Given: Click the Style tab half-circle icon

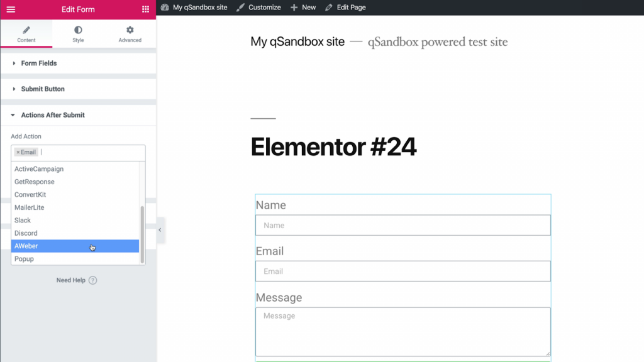Looking at the screenshot, I should pos(78,30).
